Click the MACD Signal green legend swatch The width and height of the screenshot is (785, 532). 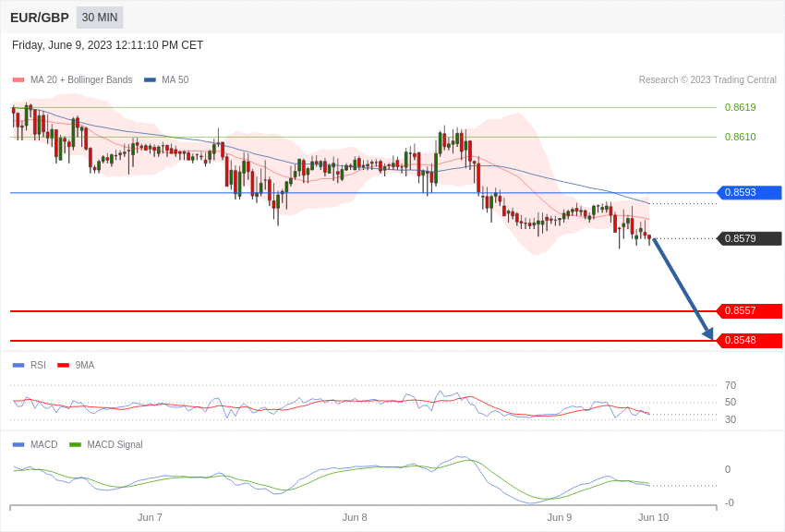tap(75, 445)
